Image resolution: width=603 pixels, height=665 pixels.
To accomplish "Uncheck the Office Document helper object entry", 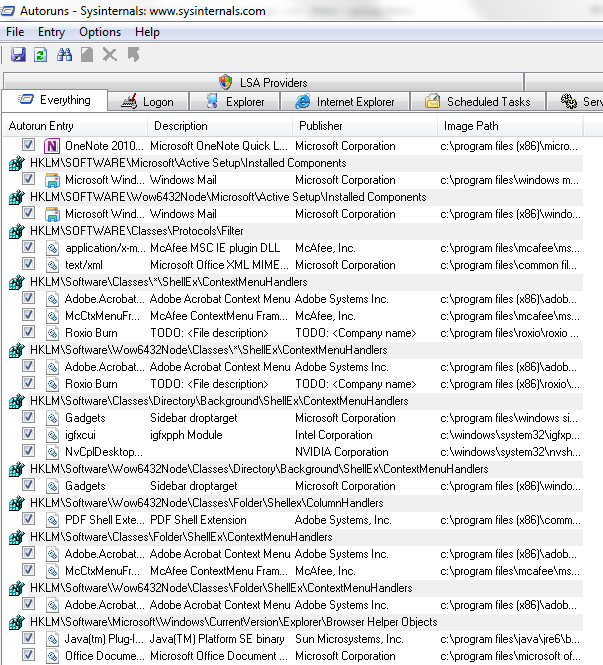I will click(x=28, y=654).
